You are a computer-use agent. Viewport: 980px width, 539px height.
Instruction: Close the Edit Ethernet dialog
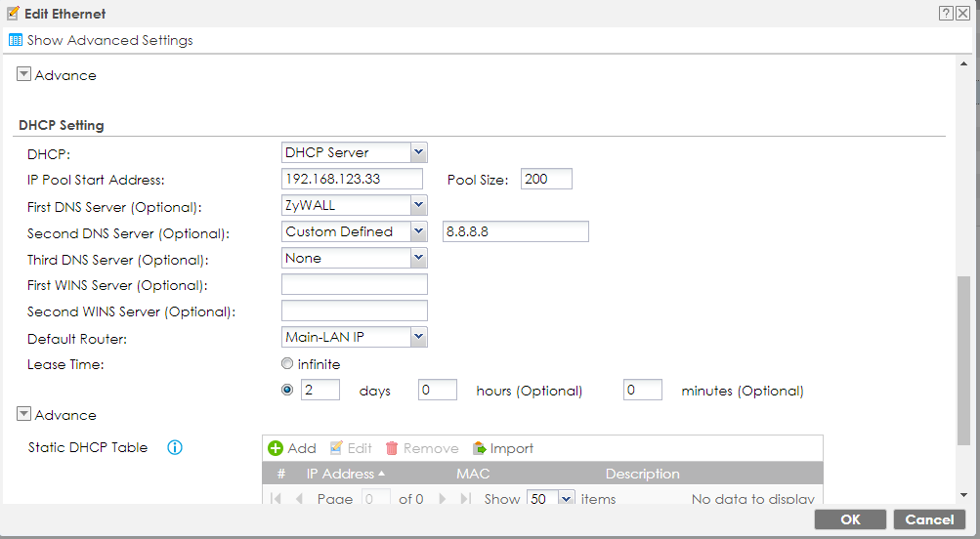point(963,14)
